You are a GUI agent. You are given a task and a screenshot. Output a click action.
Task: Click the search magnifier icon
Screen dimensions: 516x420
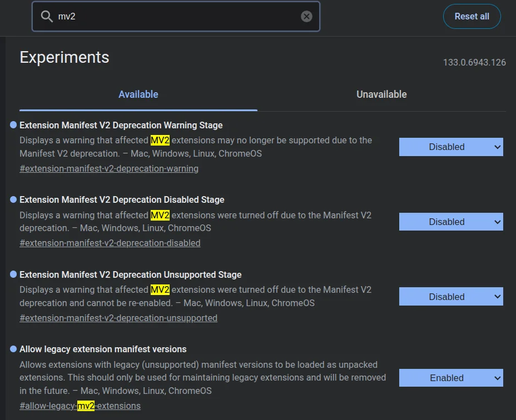[x=47, y=17]
